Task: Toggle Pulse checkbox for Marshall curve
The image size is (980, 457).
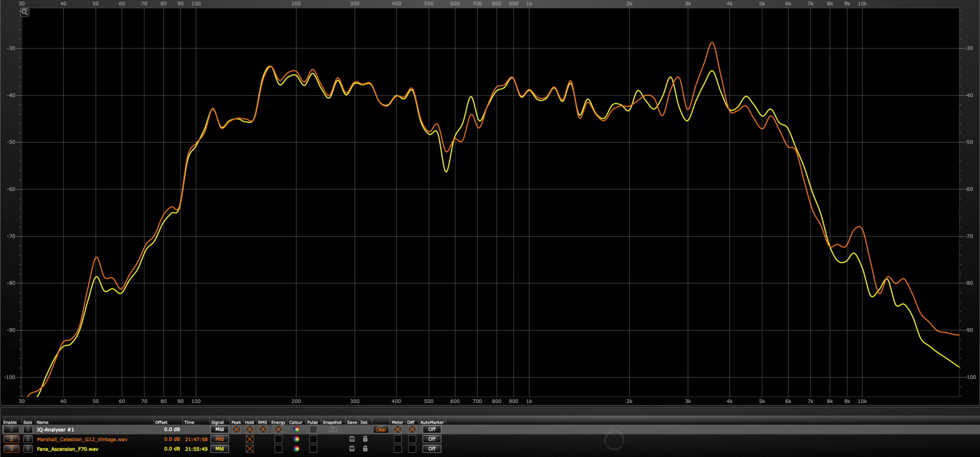Action: 313,439
